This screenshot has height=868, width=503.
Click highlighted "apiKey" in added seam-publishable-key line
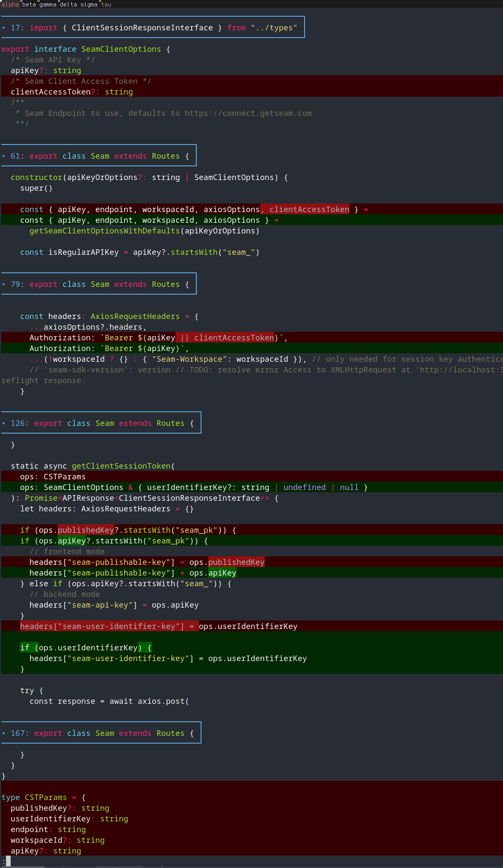[222, 573]
